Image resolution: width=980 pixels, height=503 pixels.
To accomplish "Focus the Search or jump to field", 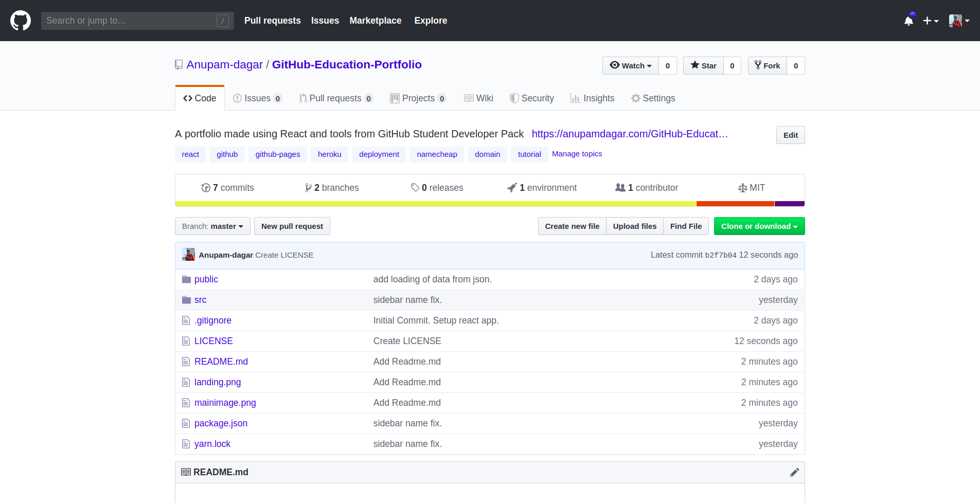I will click(x=137, y=21).
